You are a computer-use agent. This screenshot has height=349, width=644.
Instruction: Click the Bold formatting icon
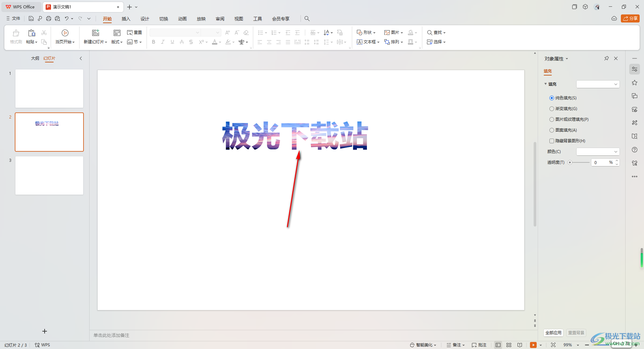(x=154, y=42)
